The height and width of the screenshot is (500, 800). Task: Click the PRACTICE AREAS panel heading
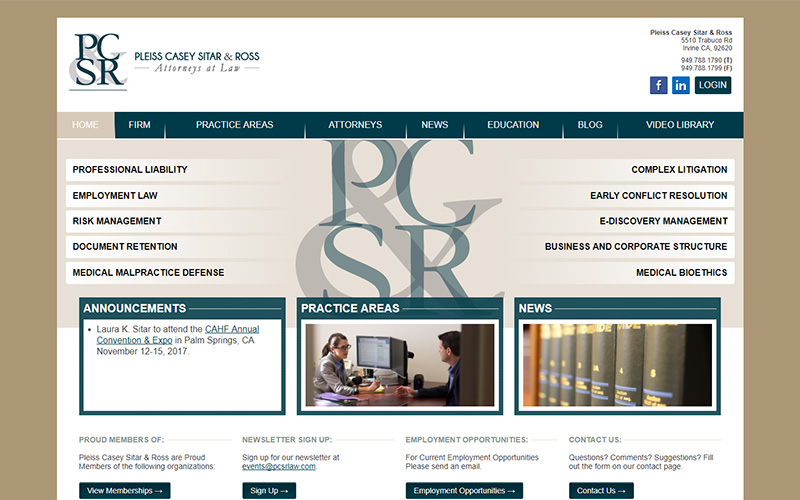point(350,309)
